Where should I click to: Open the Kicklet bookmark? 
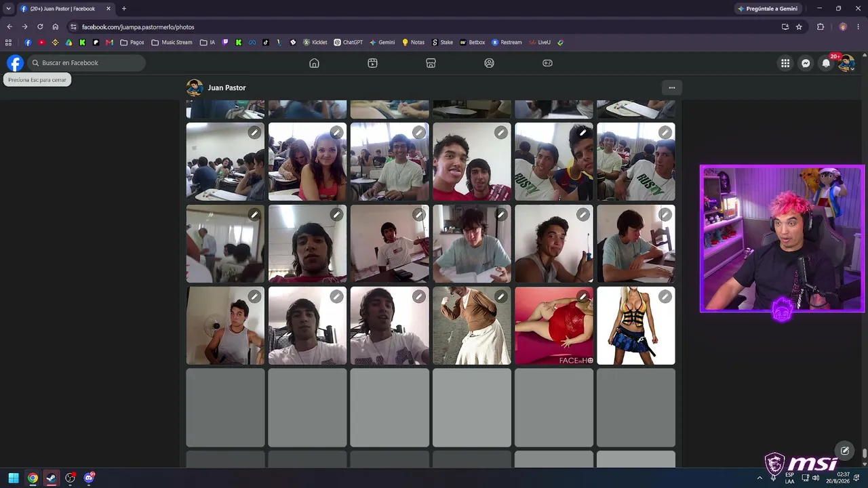pyautogui.click(x=315, y=42)
